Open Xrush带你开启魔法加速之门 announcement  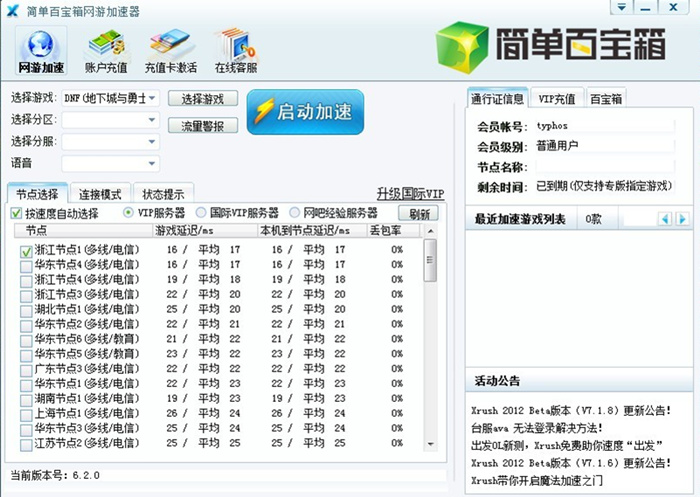coord(537,480)
